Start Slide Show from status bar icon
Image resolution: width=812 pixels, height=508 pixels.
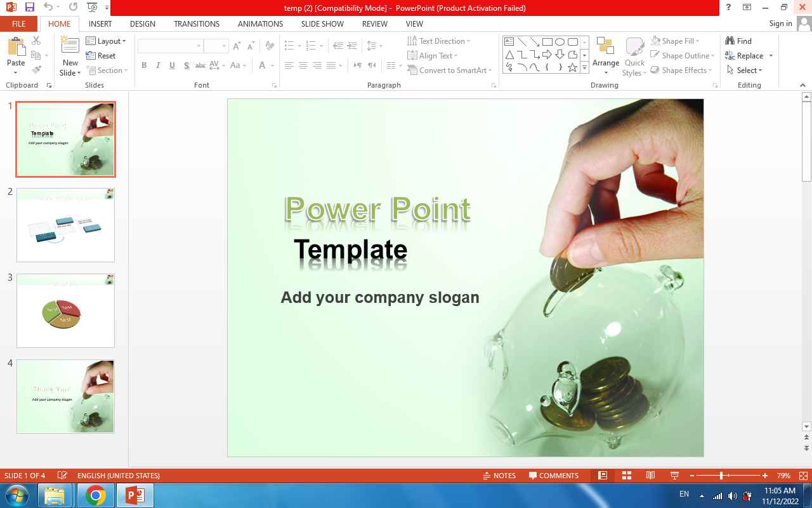click(674, 476)
